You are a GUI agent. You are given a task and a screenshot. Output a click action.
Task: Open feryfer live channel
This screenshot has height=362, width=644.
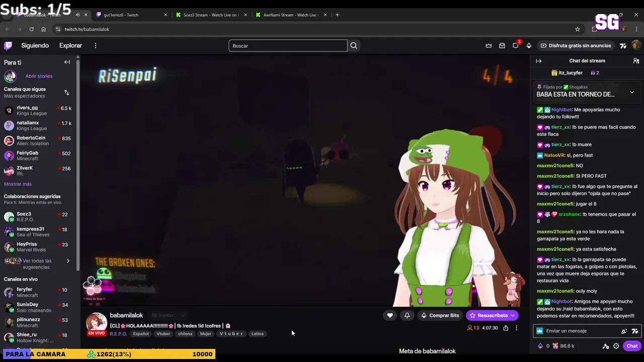(x=38, y=292)
